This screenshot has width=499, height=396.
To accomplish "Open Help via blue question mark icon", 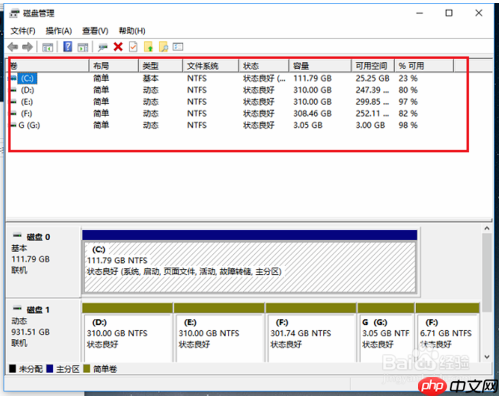I will 68,47.
